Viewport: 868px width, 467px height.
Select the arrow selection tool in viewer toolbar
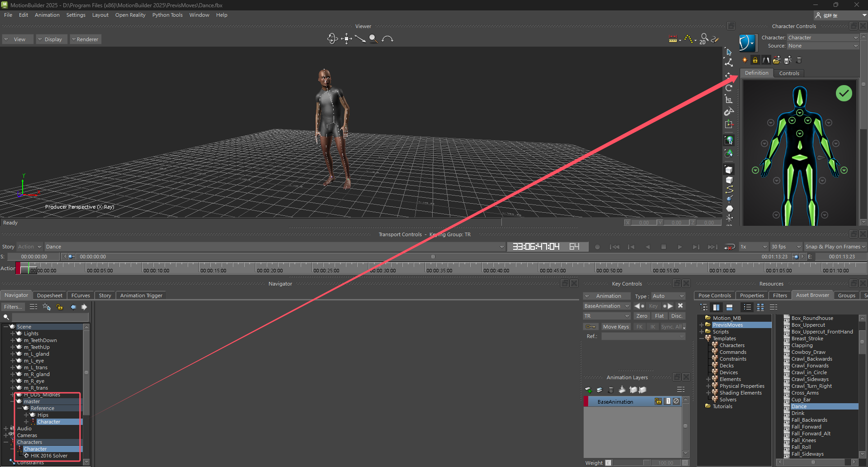tap(729, 52)
